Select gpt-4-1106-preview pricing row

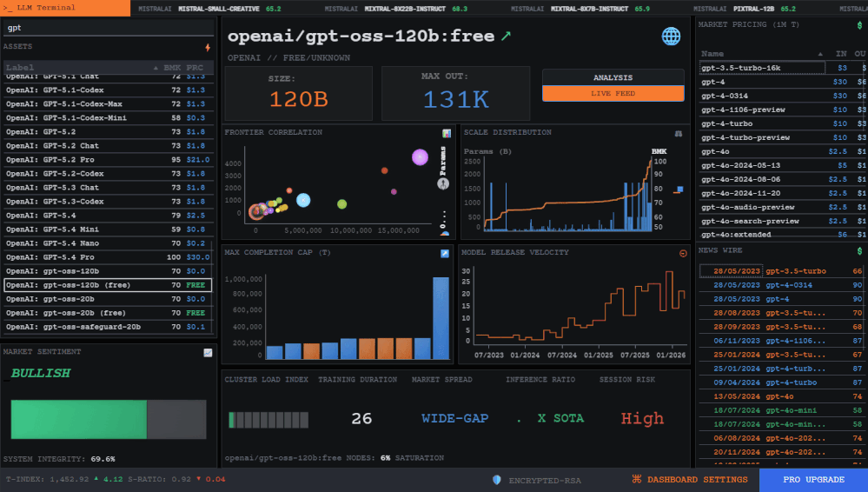click(x=784, y=110)
